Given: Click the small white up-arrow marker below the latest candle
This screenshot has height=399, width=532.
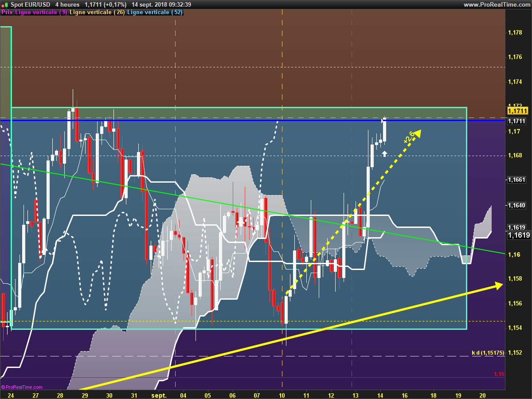Looking at the screenshot, I should click(384, 154).
